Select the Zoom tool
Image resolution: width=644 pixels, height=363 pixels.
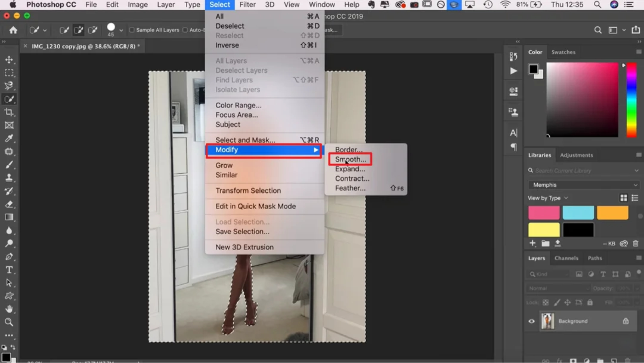(9, 322)
